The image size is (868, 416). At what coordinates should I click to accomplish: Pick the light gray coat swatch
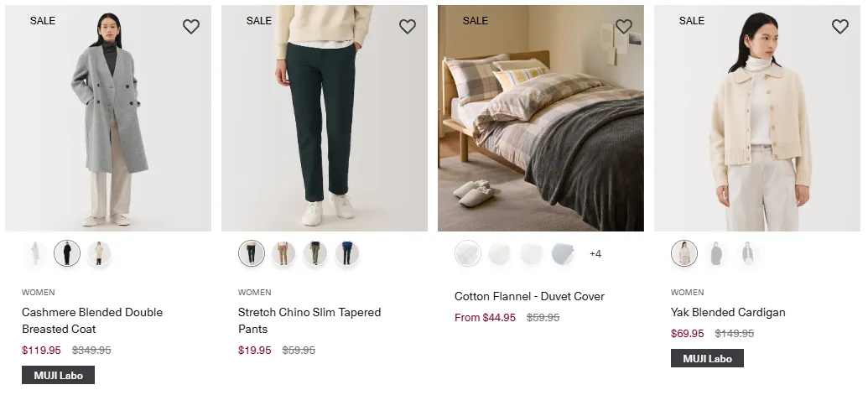(x=35, y=253)
